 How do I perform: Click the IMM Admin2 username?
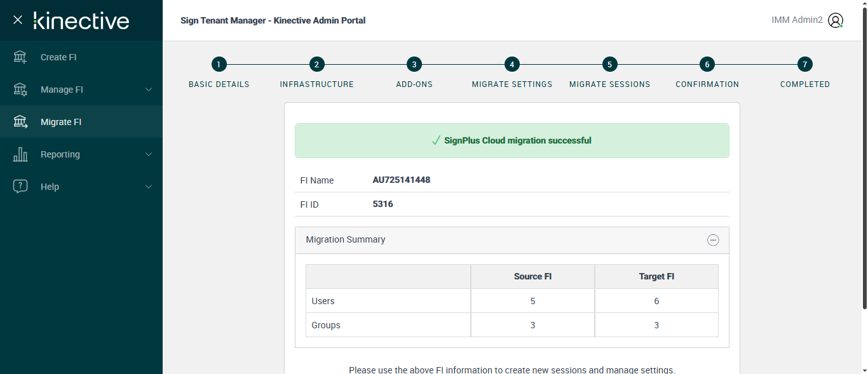click(x=797, y=20)
